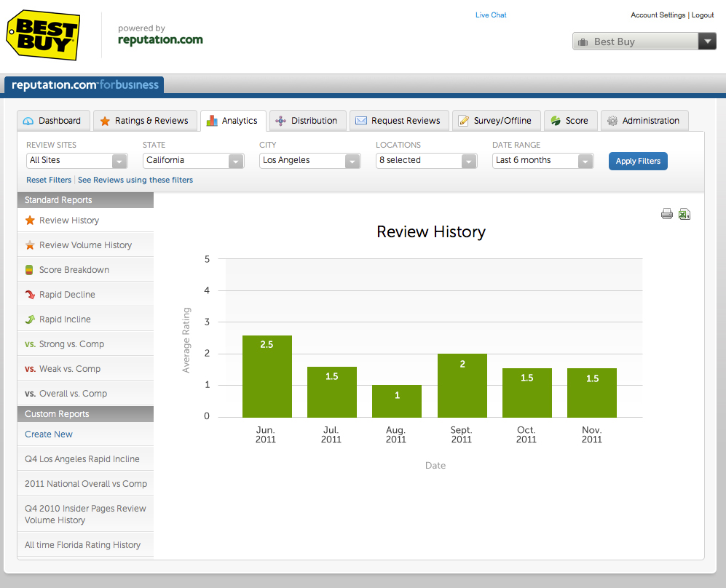Open the Review Volume History report

85,245
